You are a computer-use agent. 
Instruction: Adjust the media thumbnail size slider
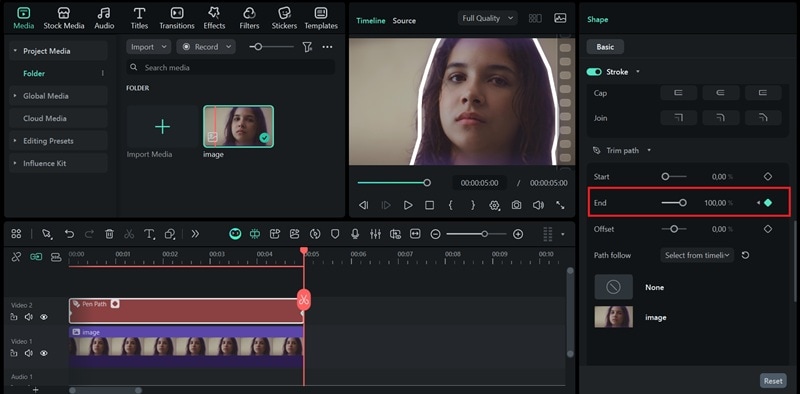(x=271, y=47)
